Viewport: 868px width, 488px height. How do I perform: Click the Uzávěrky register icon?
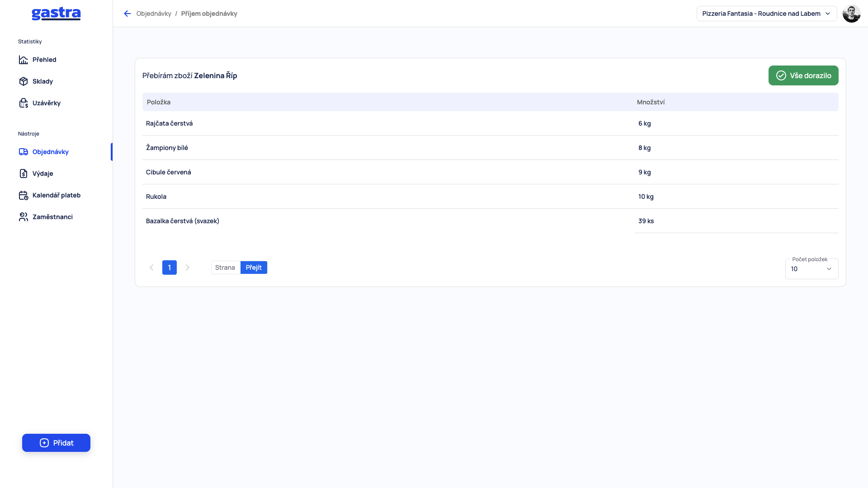24,103
